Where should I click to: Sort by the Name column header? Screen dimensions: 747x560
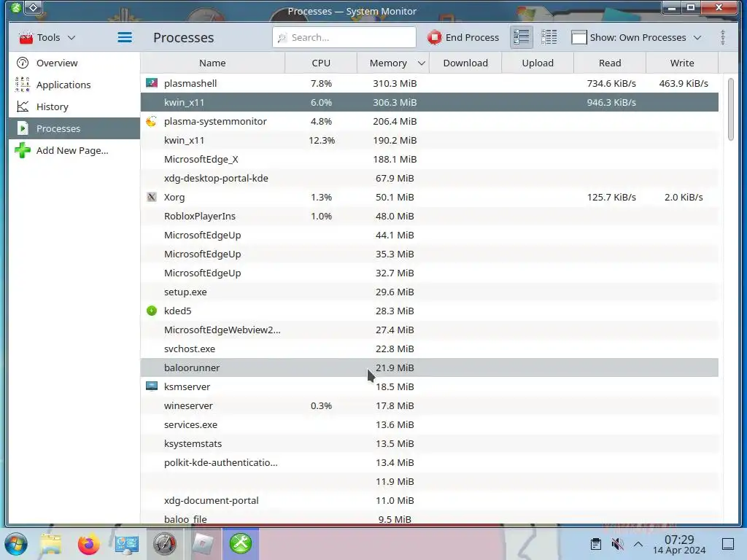pos(212,63)
